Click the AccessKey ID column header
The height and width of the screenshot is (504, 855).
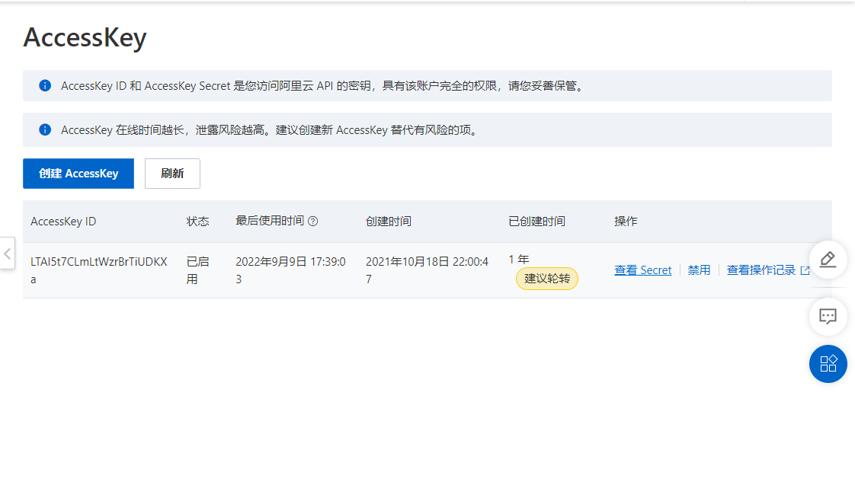(x=63, y=222)
